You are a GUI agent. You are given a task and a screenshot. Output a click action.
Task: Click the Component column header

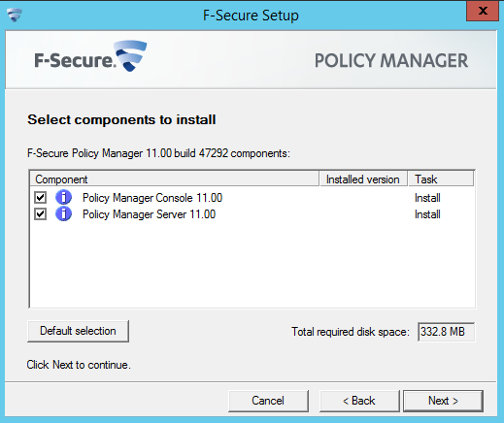tap(175, 179)
